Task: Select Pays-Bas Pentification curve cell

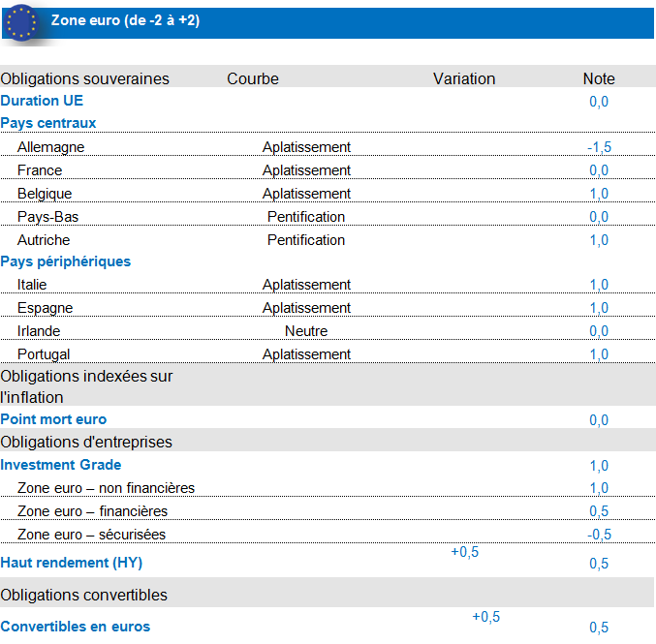Action: point(306,217)
